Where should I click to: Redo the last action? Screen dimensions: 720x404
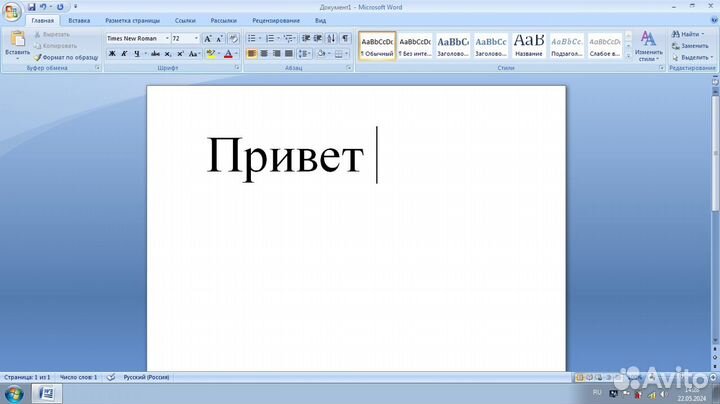coord(60,7)
